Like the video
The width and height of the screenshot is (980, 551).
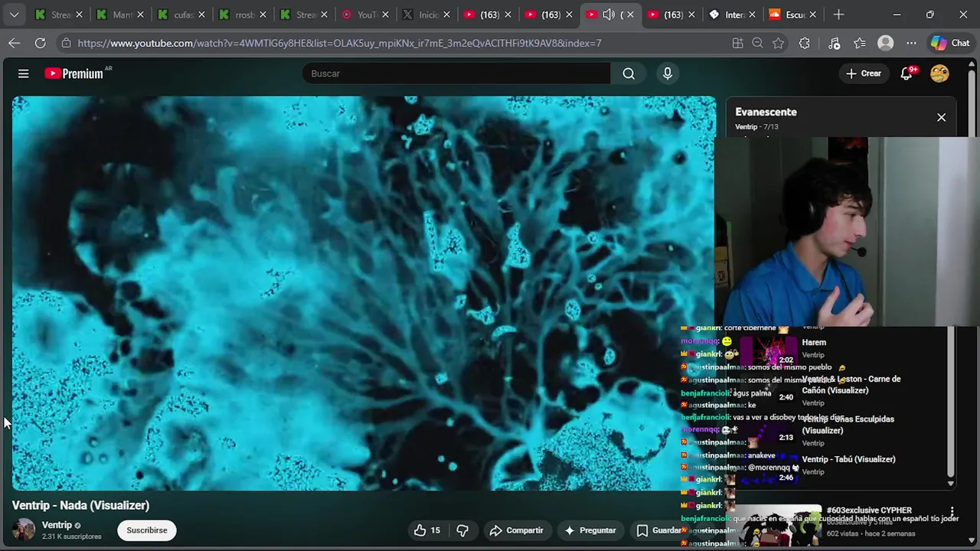coord(427,530)
